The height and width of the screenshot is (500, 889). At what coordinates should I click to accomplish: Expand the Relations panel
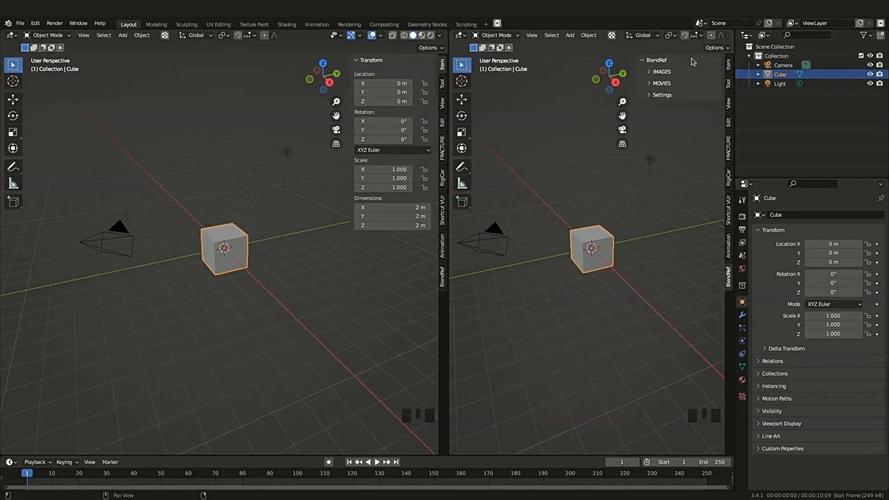click(x=772, y=361)
